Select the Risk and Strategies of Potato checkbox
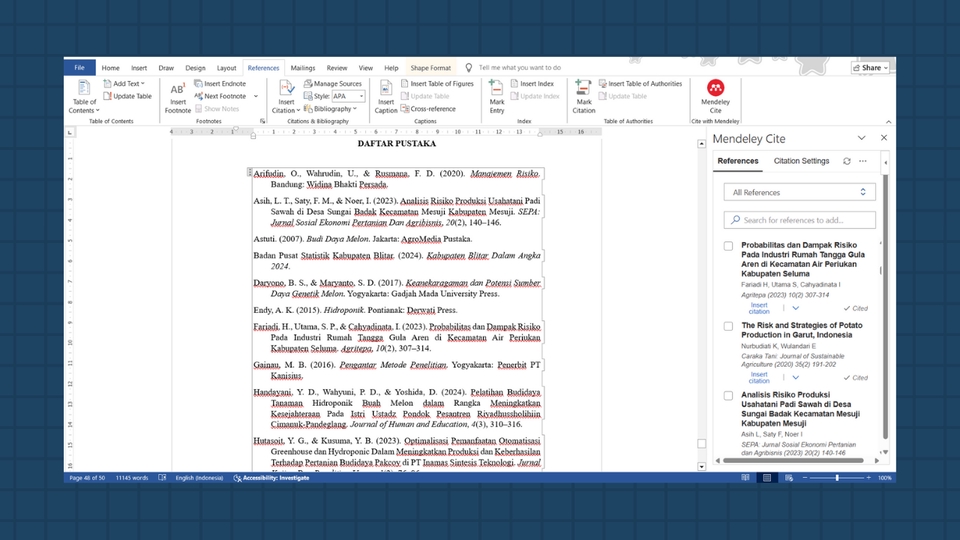 click(x=728, y=326)
